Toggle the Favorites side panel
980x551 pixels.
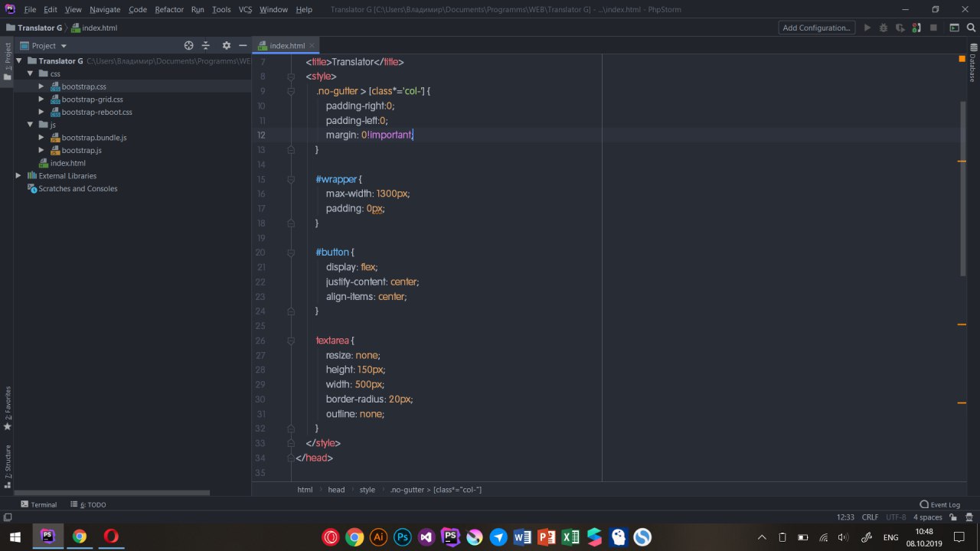tap(8, 407)
